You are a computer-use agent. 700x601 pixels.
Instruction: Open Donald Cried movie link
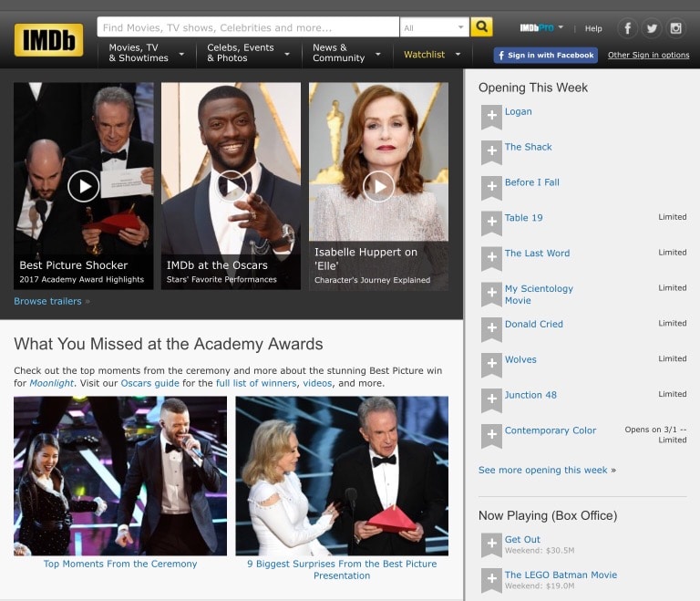(534, 324)
